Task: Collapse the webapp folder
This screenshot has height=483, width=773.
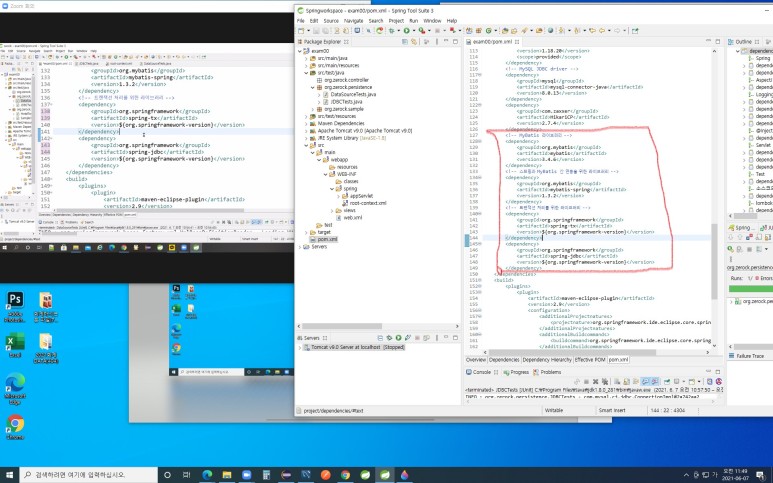Action: [319, 160]
